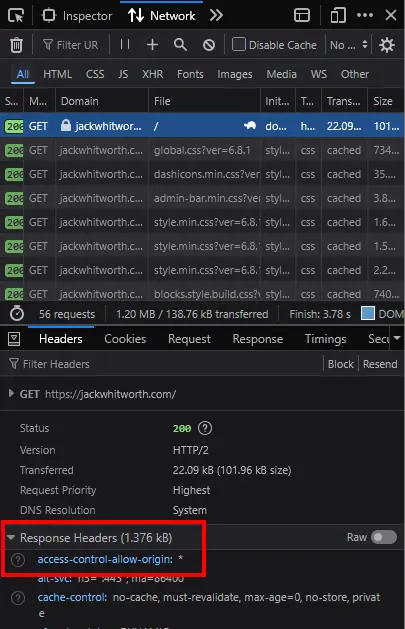Filter requests by CSS
The image size is (405, 629).
[x=95, y=74]
